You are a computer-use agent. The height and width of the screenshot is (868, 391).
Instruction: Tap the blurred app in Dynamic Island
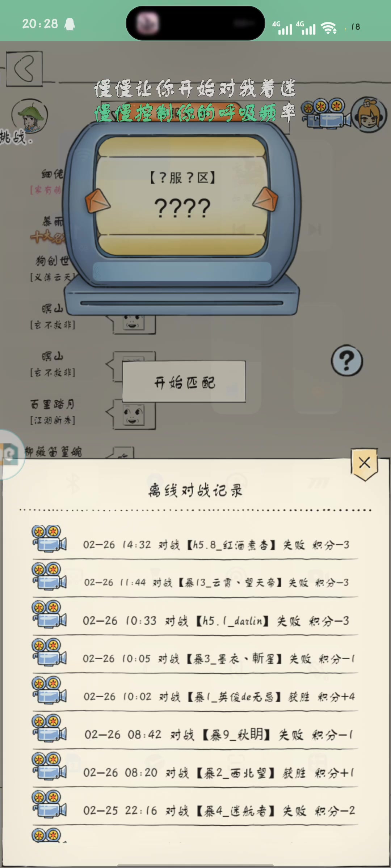[x=148, y=23]
